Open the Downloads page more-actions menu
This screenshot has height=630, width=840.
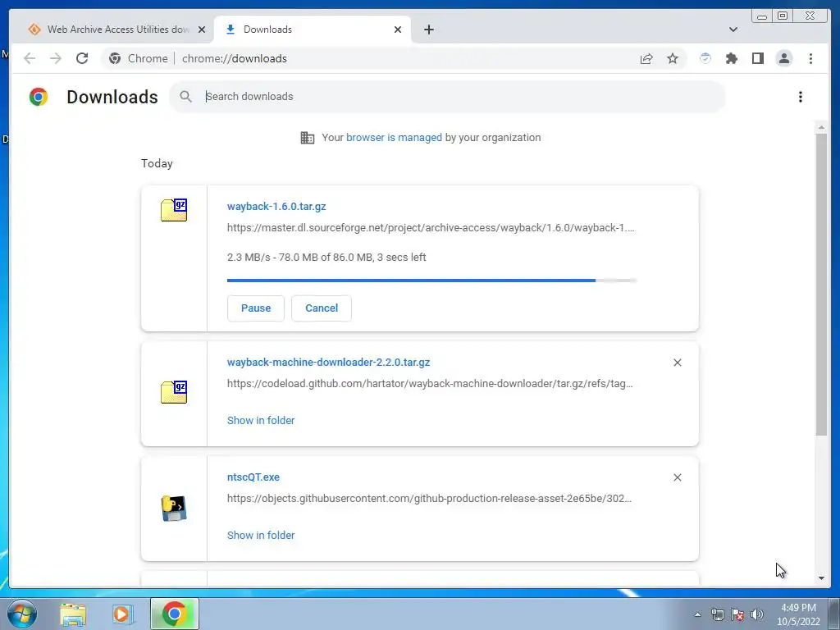(x=801, y=97)
